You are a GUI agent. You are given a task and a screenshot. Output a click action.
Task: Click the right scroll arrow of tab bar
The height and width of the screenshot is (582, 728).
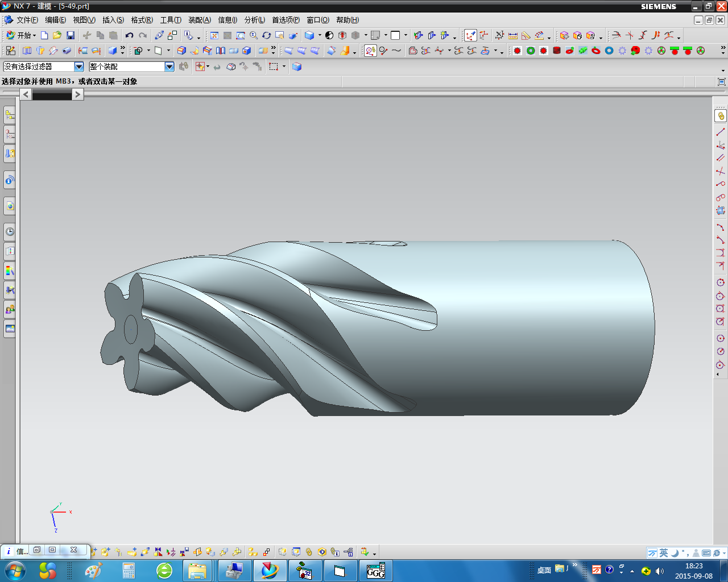[x=78, y=94]
